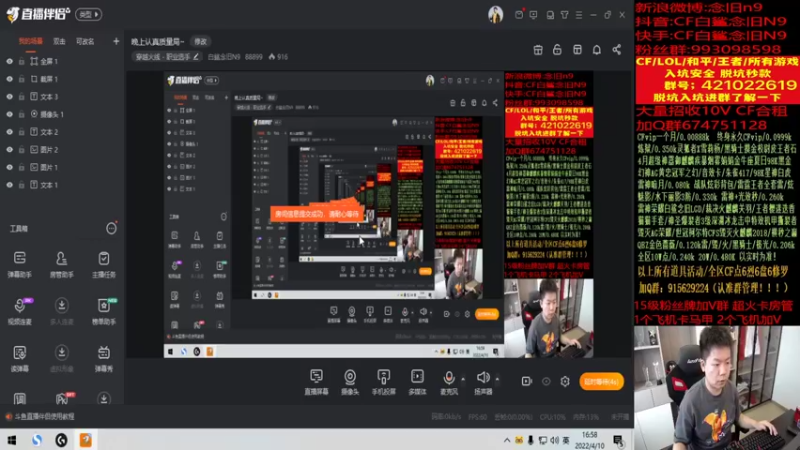Image resolution: width=800 pixels, height=450 pixels.
Task: Open filter funnel icon in title bar
Action: point(564,15)
